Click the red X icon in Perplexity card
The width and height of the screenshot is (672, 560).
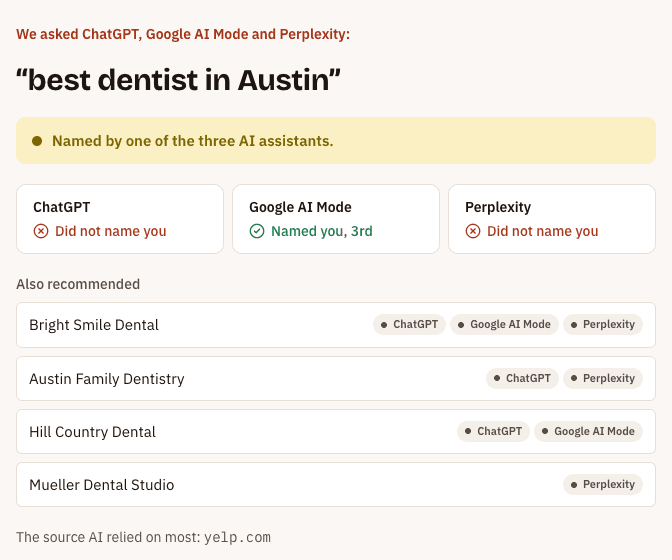coord(473,231)
